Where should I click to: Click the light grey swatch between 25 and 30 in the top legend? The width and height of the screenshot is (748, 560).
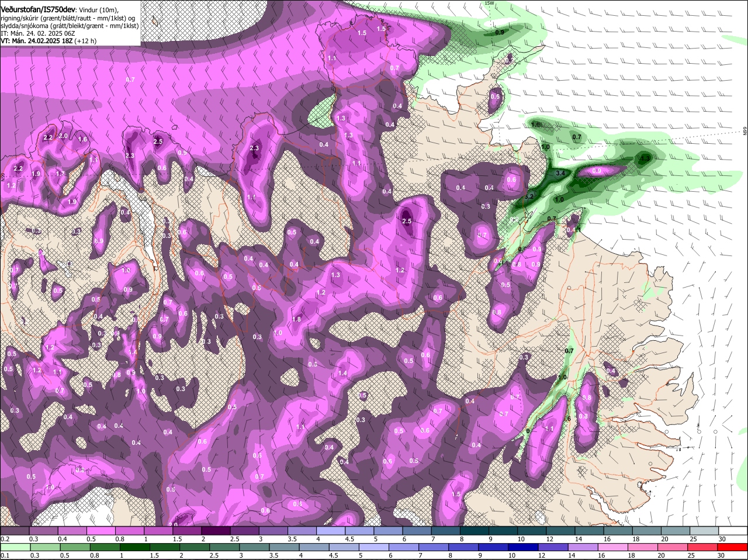point(704,531)
